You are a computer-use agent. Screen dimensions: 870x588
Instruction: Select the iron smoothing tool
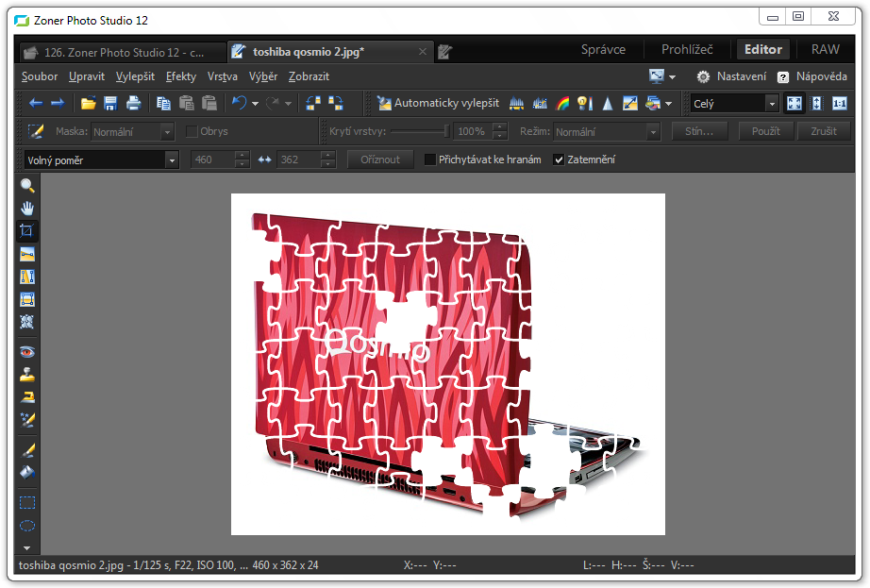(26, 397)
